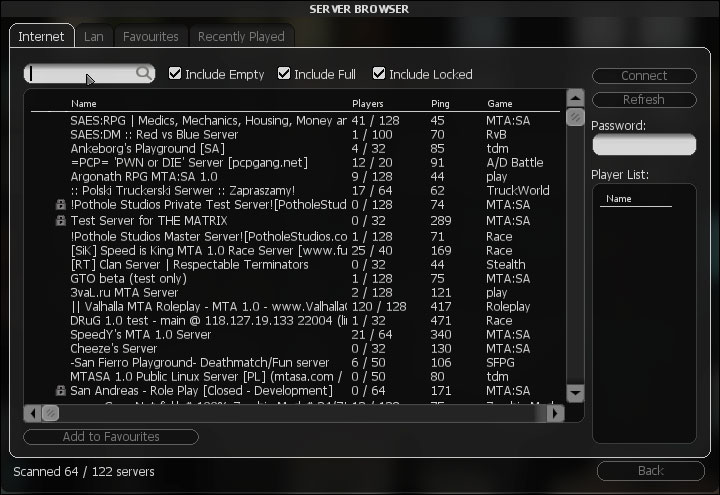This screenshot has height=495, width=720.
Task: Select Argonath RPG MTA:SA 1.0 server
Action: pyautogui.click(x=295, y=177)
